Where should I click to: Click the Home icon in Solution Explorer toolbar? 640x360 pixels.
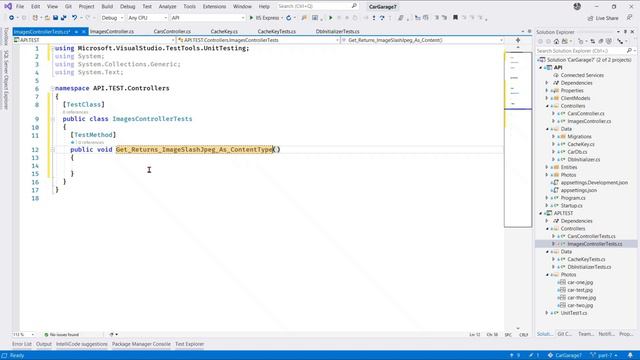pyautogui.click(x=556, y=42)
